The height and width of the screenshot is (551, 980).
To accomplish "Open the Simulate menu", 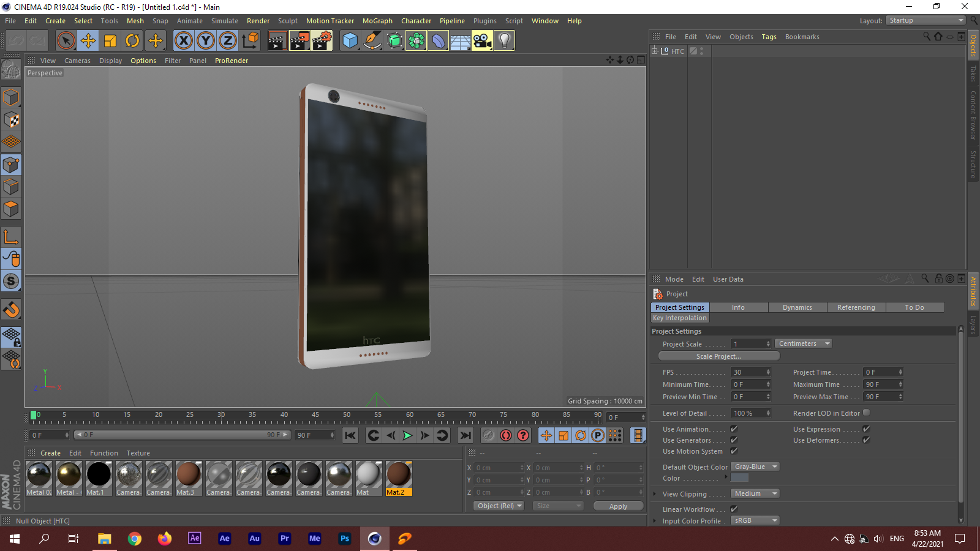I will point(225,21).
